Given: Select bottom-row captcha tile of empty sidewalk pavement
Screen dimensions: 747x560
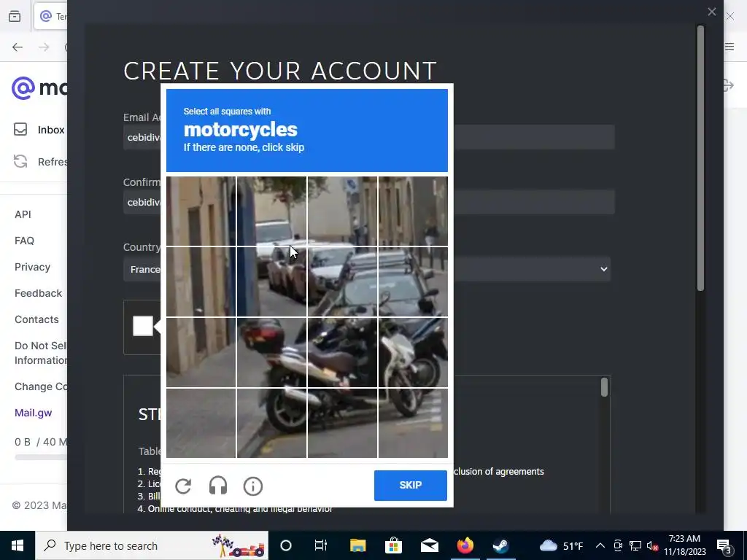Looking at the screenshot, I should (201, 424).
